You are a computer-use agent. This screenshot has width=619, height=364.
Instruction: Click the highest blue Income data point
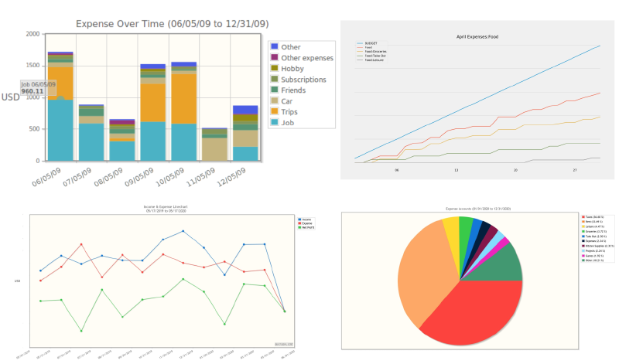click(183, 231)
